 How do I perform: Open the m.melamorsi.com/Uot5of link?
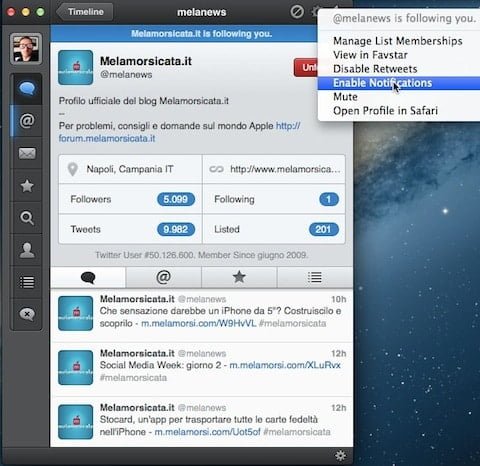point(207,432)
